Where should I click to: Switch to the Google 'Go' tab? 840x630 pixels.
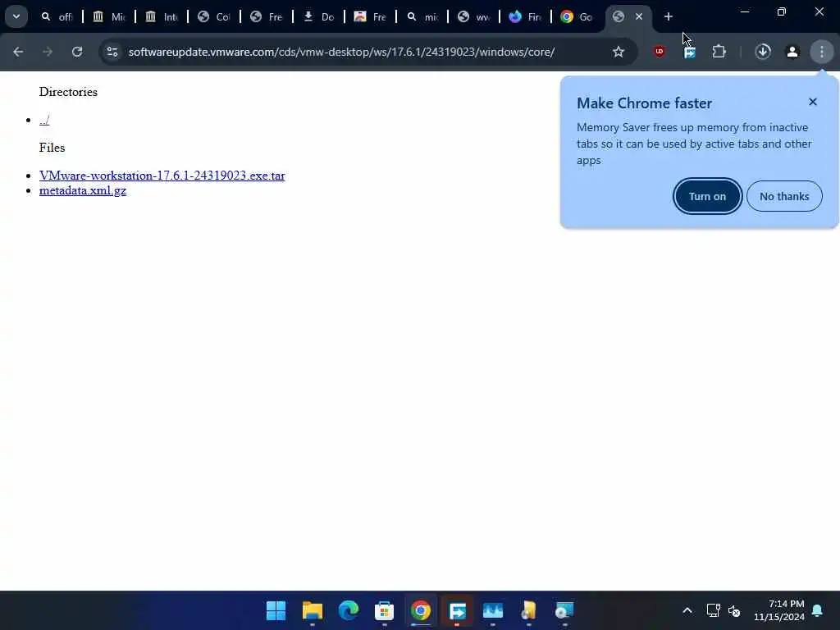coord(577,16)
